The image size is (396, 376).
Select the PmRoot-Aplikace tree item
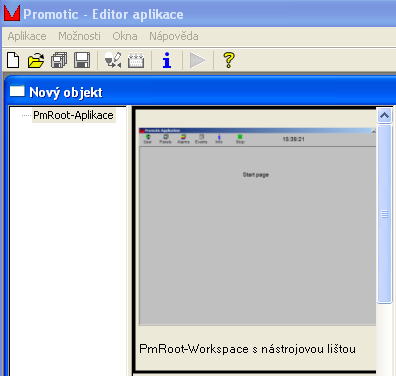point(74,115)
